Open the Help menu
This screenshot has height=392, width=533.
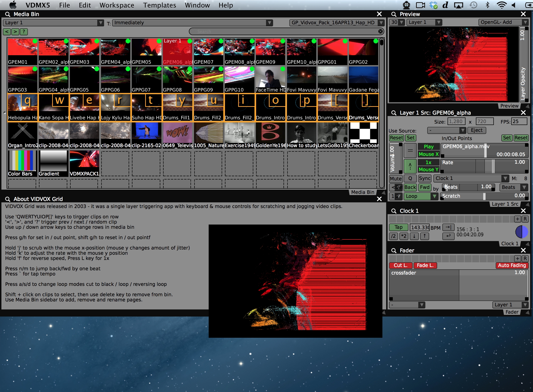click(226, 5)
